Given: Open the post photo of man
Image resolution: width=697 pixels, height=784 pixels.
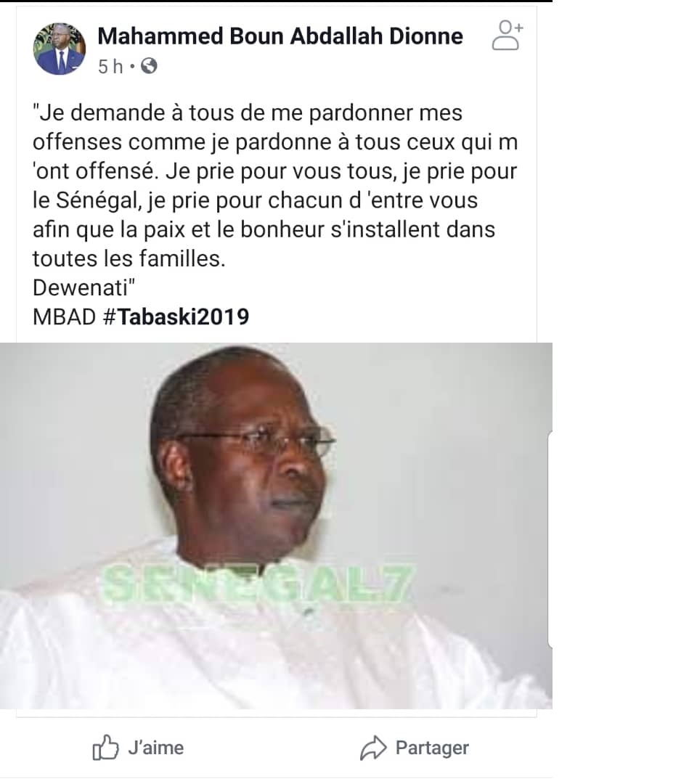Looking at the screenshot, I should [x=276, y=526].
